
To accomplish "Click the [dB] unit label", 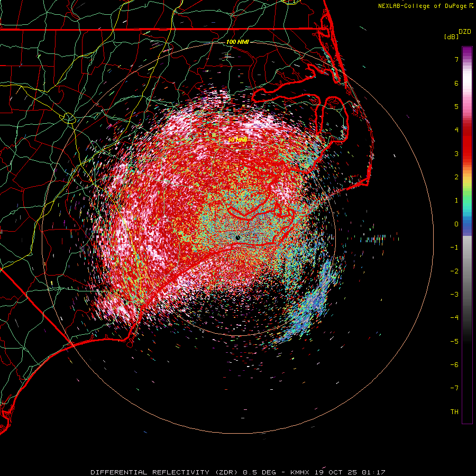I will [x=451, y=36].
